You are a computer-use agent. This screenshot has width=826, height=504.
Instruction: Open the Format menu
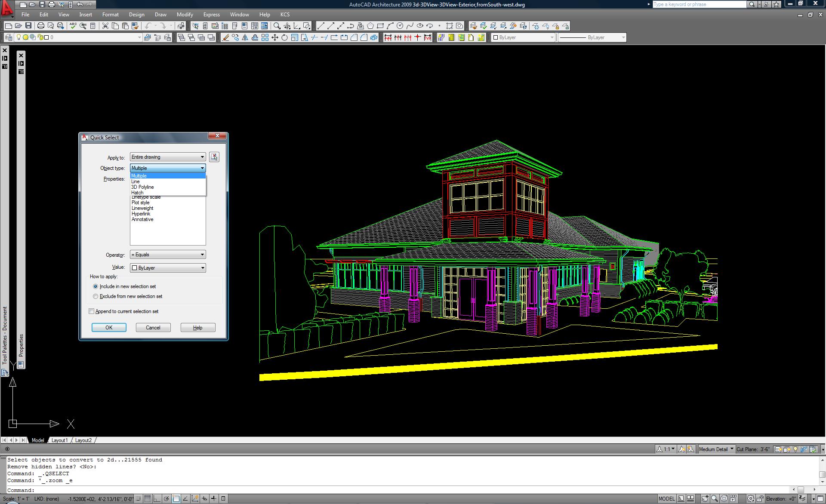coord(111,15)
